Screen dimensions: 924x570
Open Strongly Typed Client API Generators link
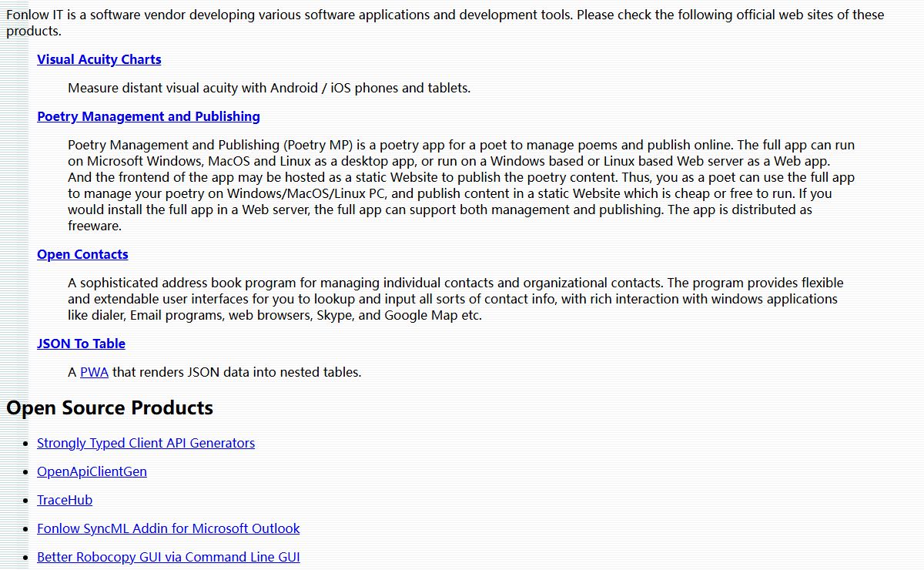(146, 443)
